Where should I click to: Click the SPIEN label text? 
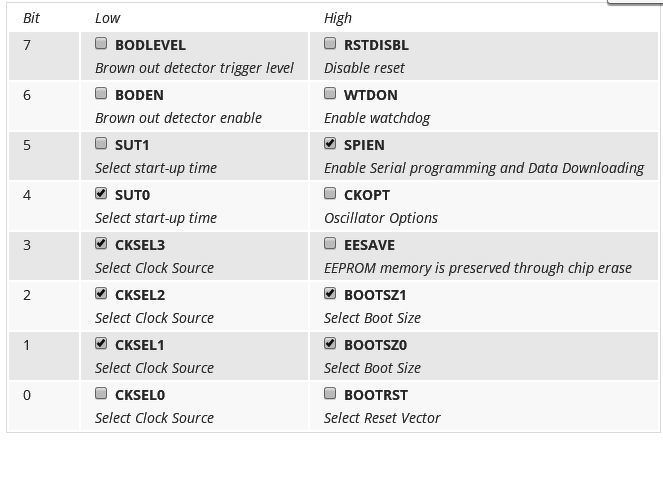coord(364,145)
